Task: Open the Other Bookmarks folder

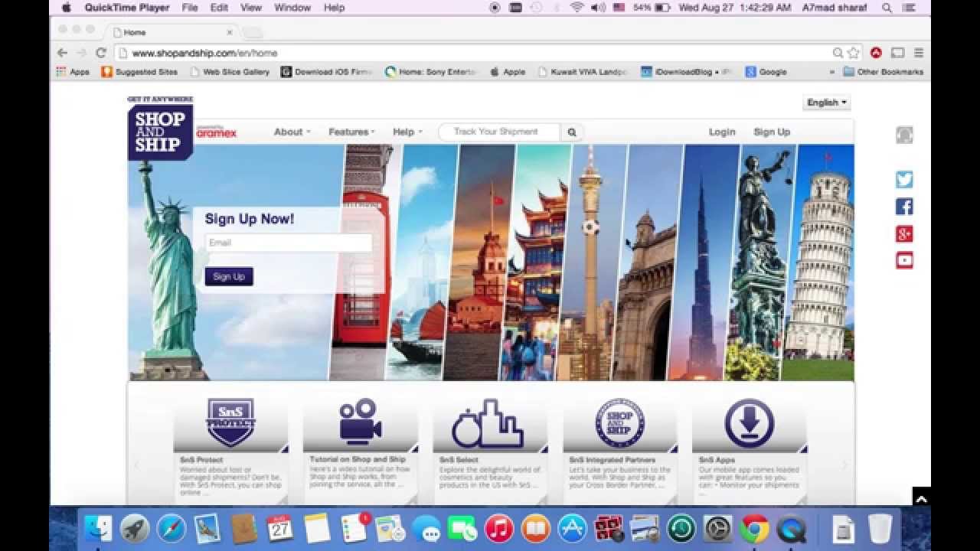Action: point(883,72)
